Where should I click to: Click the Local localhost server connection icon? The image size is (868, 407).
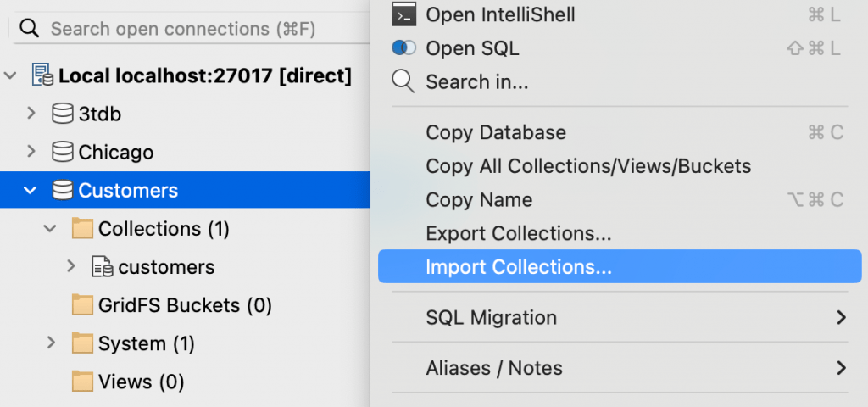42,75
